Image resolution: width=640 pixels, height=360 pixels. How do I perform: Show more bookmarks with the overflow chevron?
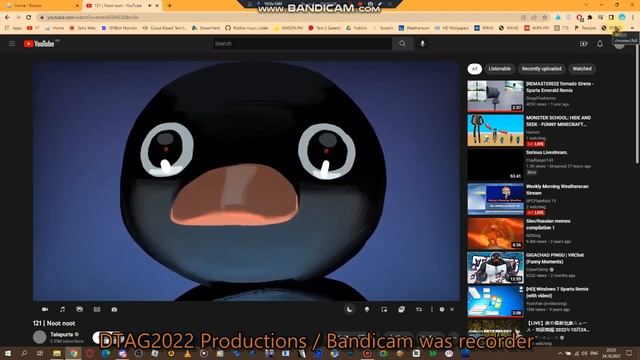point(633,28)
